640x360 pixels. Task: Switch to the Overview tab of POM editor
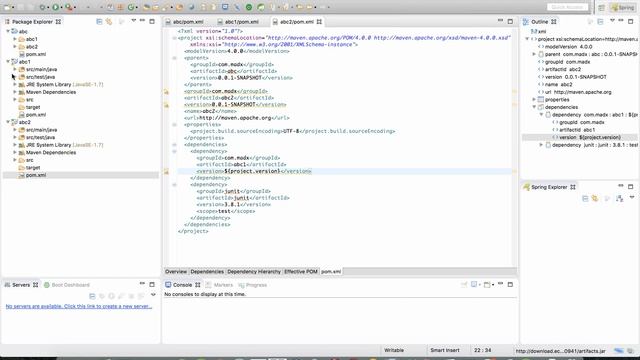click(x=176, y=271)
